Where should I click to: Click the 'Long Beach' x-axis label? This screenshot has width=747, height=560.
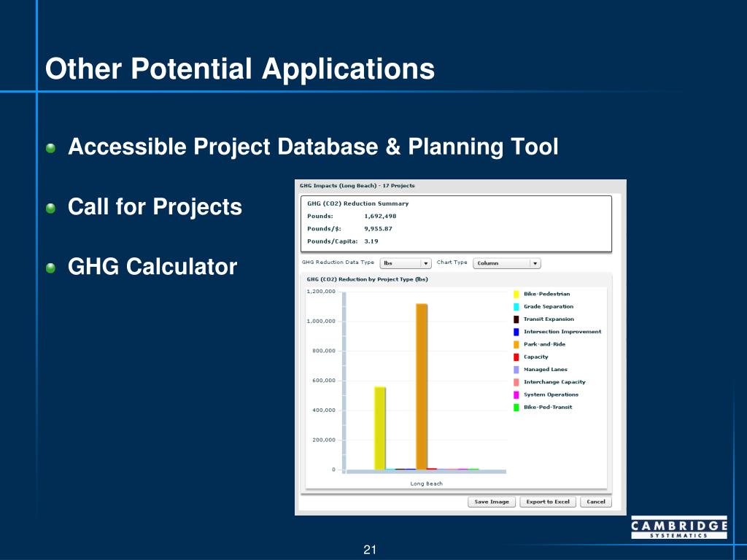[426, 484]
